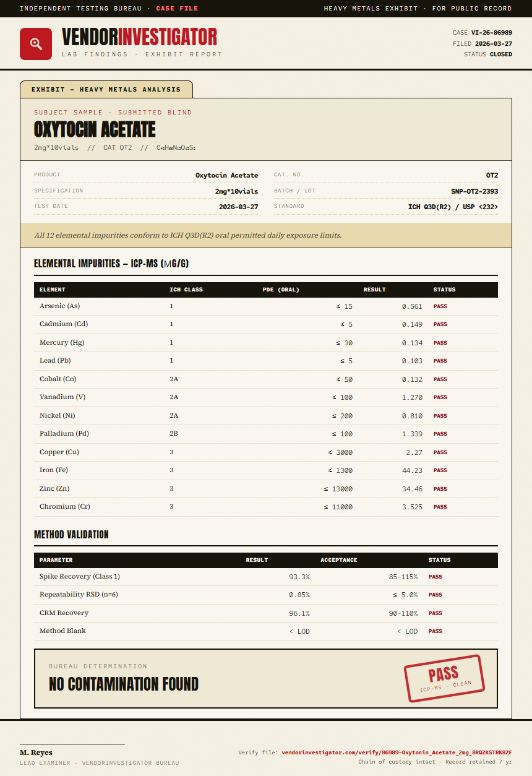The width and height of the screenshot is (532, 776).
Task: Click the Spike Recovery (Class 1) row
Action: (x=266, y=577)
